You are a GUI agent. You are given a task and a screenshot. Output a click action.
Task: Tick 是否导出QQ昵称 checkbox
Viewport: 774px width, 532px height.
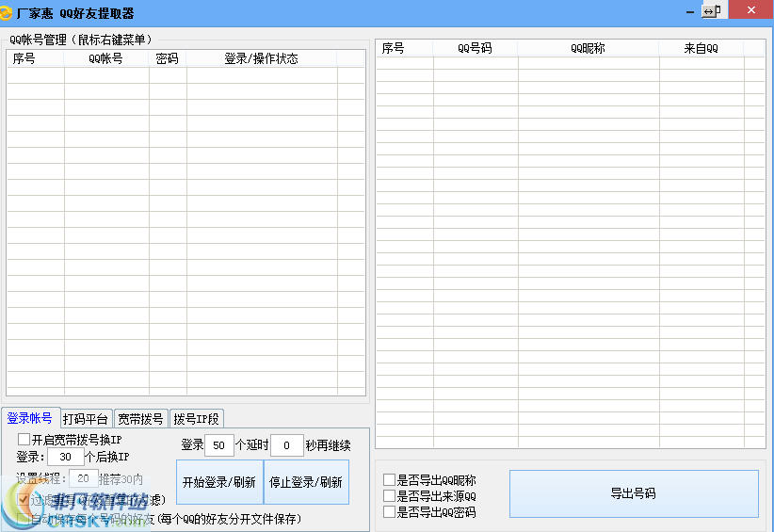coord(389,479)
